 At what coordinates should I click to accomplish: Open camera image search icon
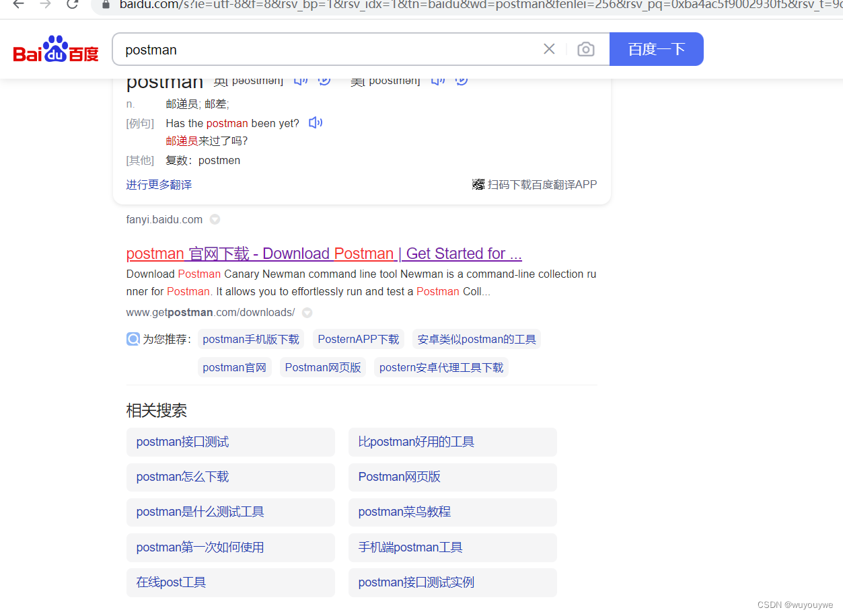pyautogui.click(x=586, y=49)
